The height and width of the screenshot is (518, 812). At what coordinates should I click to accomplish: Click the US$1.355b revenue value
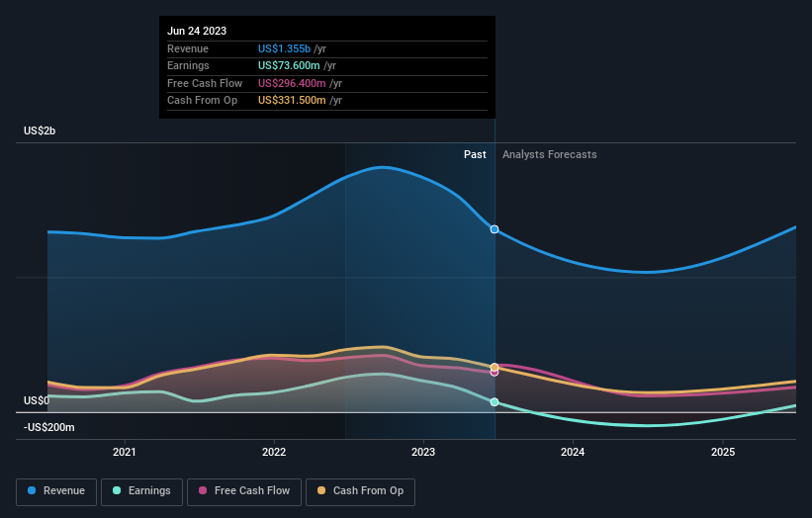point(284,48)
